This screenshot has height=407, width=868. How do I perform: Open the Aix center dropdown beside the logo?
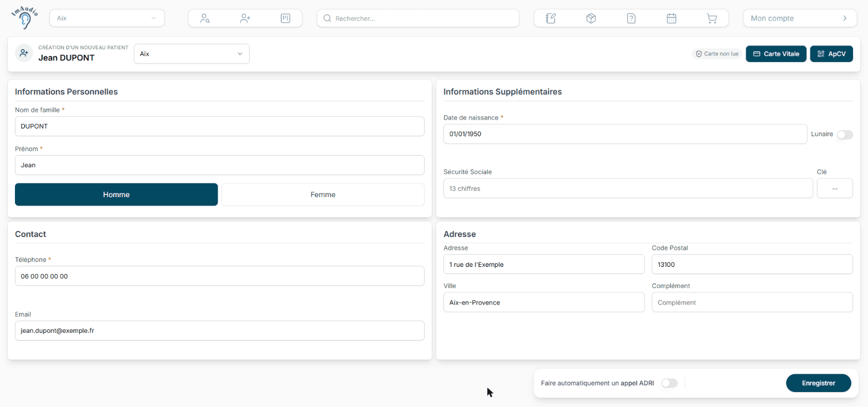tap(107, 18)
